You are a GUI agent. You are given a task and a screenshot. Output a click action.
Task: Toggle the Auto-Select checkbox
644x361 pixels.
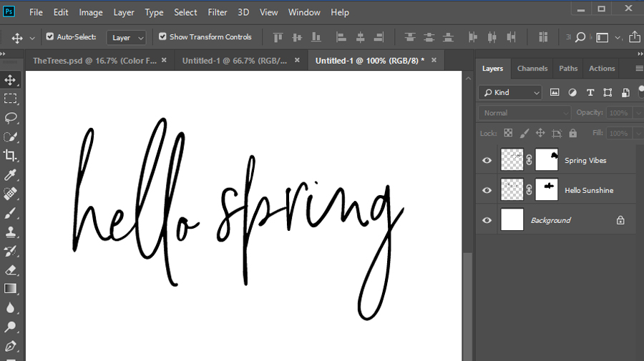pos(49,36)
